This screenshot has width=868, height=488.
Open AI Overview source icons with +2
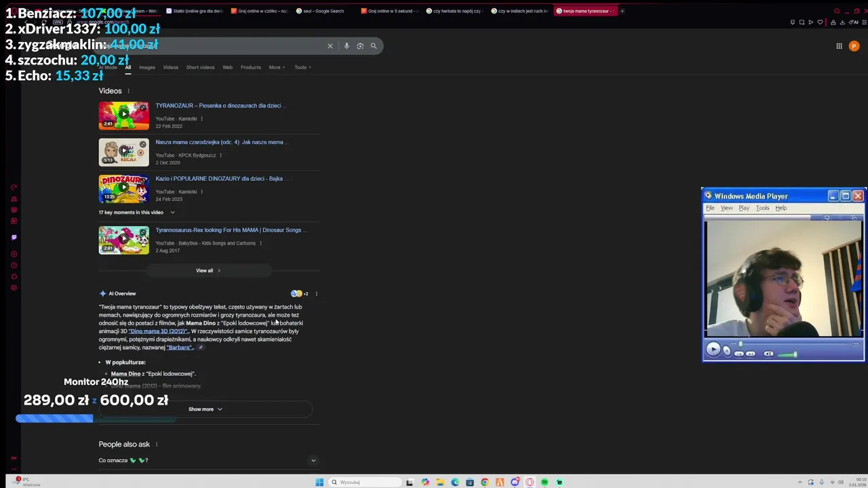point(299,293)
